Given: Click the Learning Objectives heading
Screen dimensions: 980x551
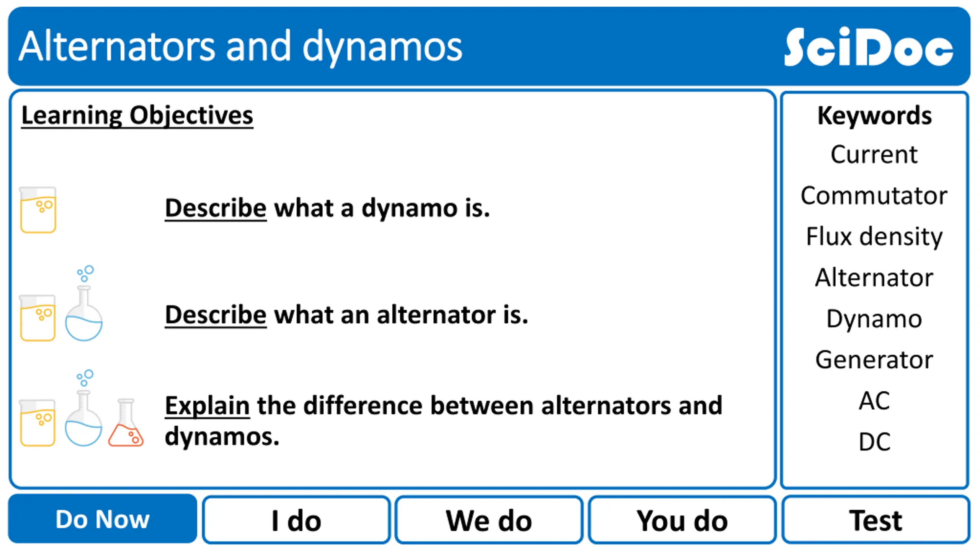Looking at the screenshot, I should point(137,115).
